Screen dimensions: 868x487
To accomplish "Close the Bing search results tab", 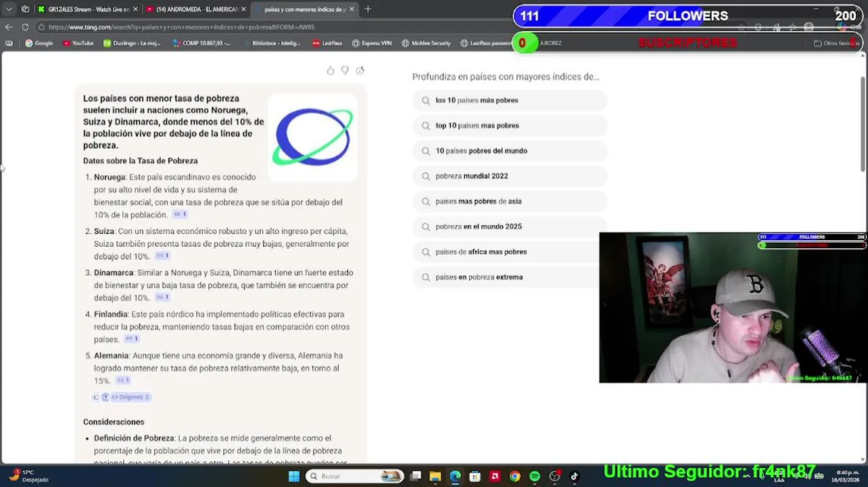I will pos(352,9).
